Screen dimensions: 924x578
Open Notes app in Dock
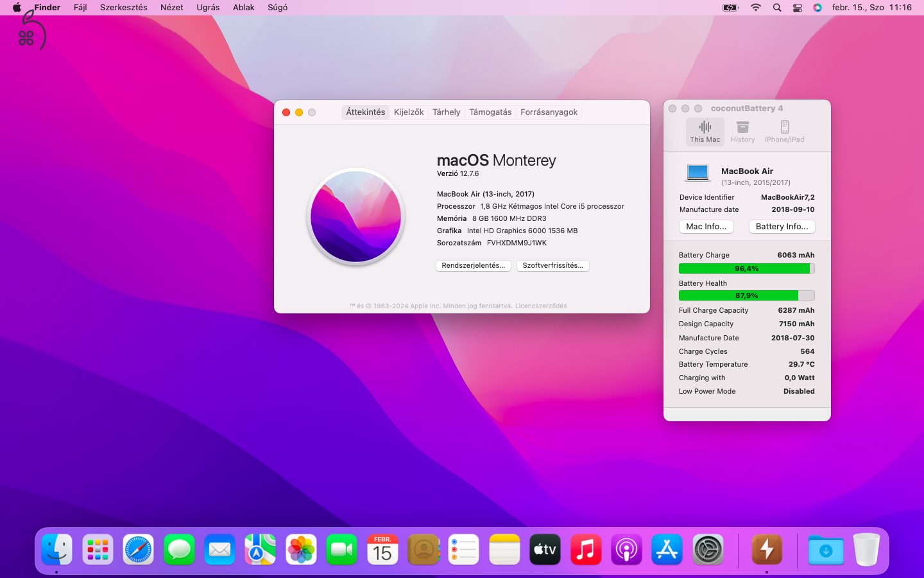click(x=504, y=550)
